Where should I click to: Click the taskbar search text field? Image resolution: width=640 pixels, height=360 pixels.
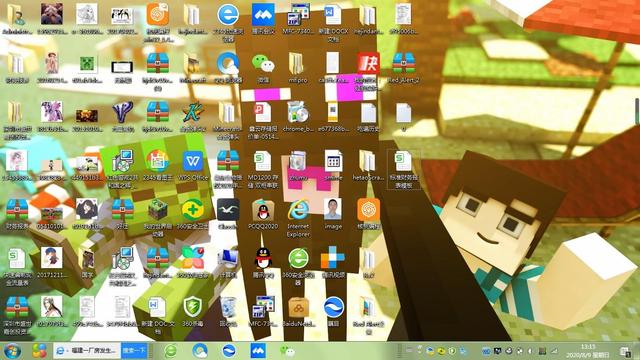(x=87, y=351)
